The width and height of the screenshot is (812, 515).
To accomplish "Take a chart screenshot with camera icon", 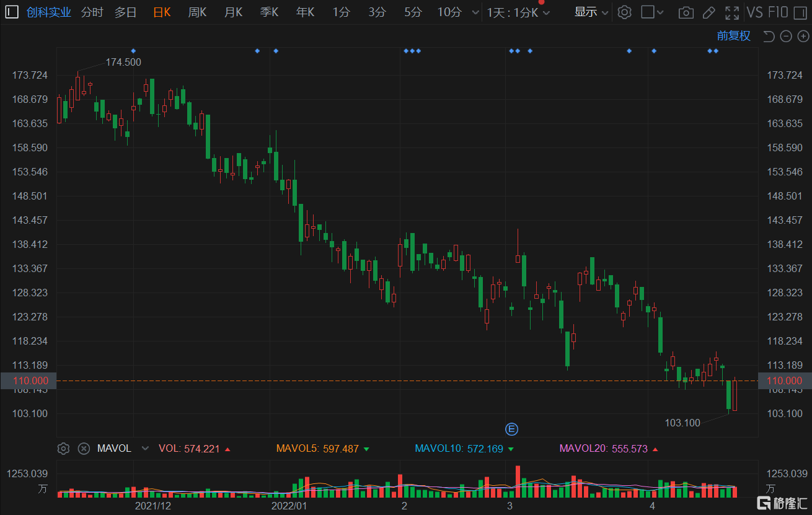I will click(x=686, y=12).
